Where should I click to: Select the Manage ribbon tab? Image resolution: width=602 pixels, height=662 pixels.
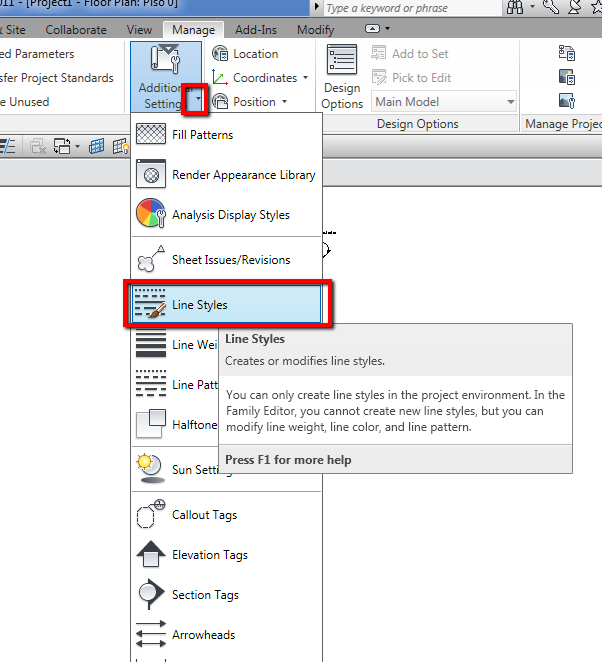193,30
